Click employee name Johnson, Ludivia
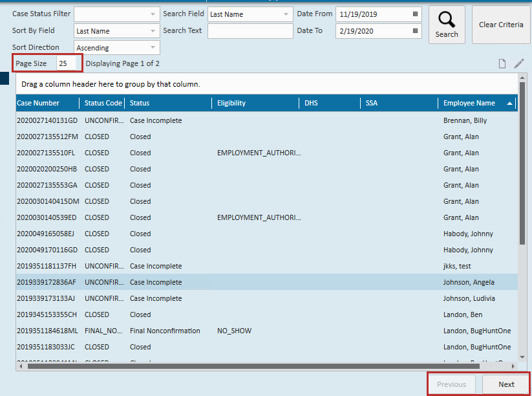Image resolution: width=532 pixels, height=396 pixels. pyautogui.click(x=469, y=298)
